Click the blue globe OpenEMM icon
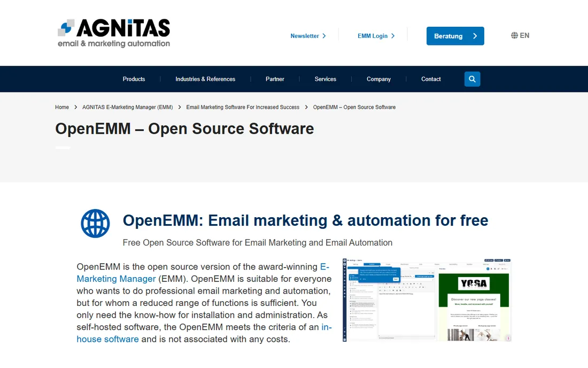 (95, 223)
